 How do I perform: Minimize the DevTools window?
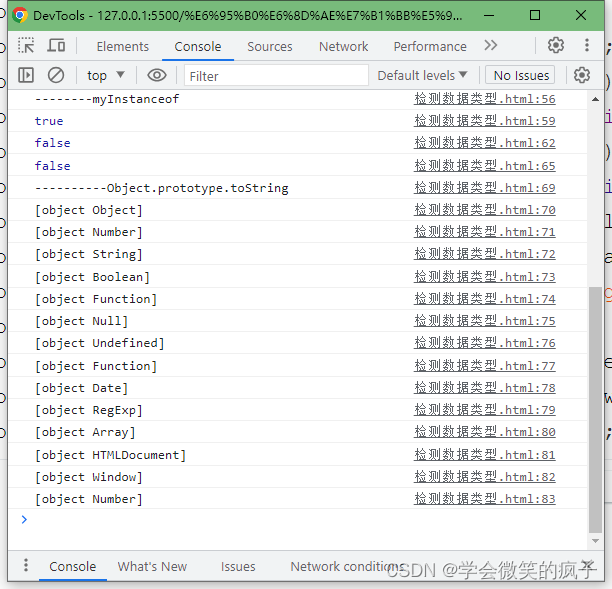click(x=489, y=16)
